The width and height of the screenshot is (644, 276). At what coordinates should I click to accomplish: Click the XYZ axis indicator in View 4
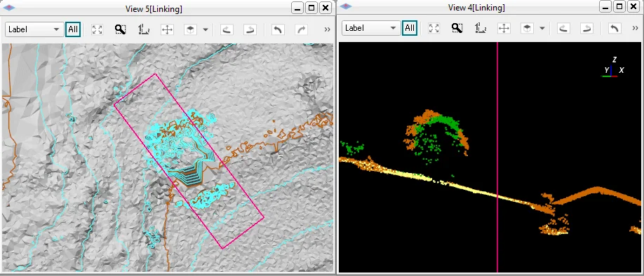pyautogui.click(x=614, y=68)
